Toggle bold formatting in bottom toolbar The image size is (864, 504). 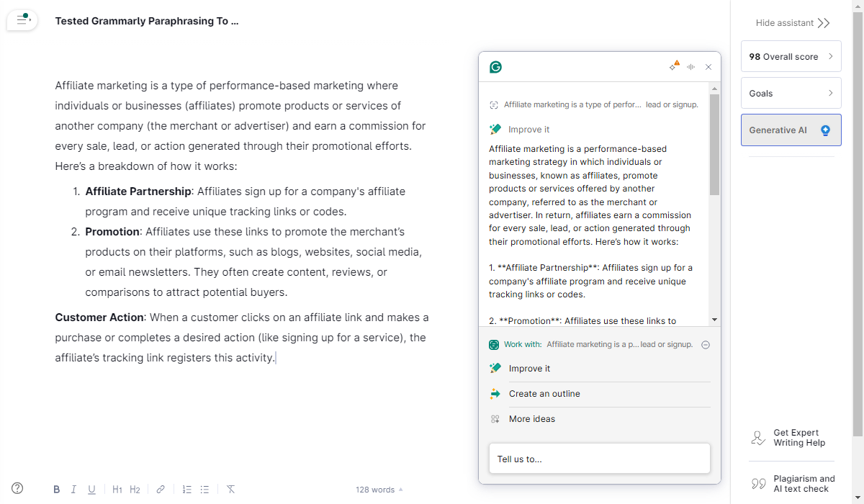[56, 490]
